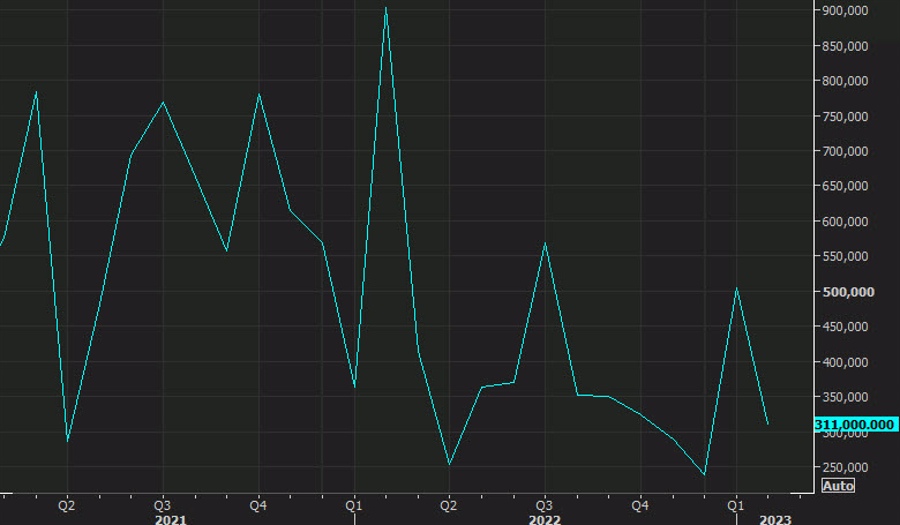Click the lowest trough before Q1 2023
Screen dimensions: 900x525
[704, 475]
